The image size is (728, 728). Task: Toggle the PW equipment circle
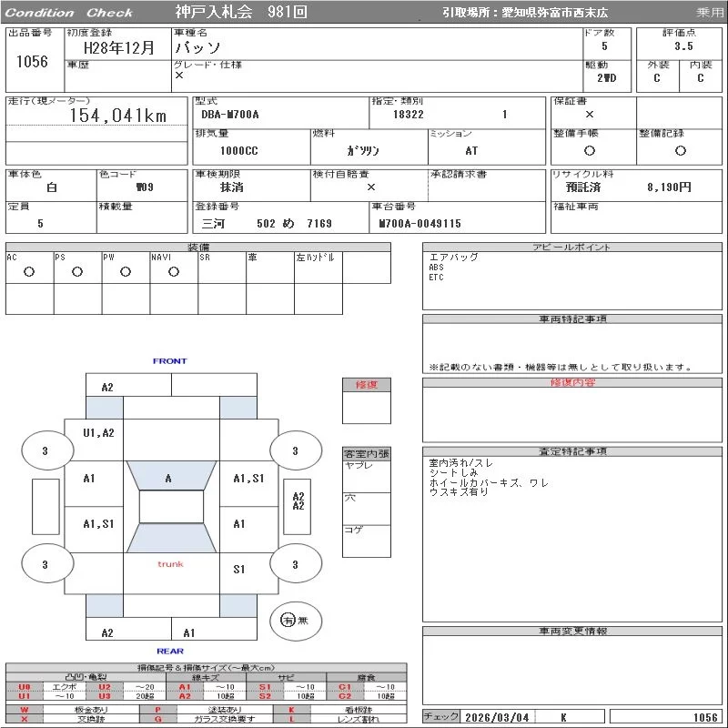126,272
